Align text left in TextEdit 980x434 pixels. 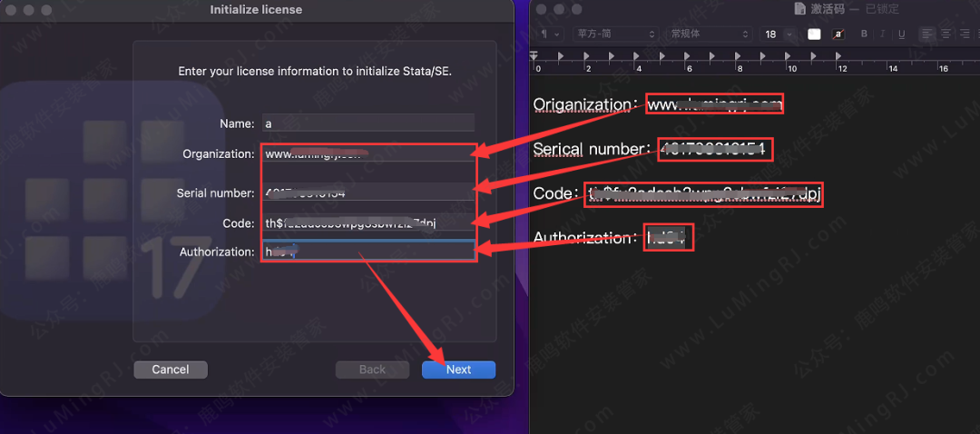point(926,35)
